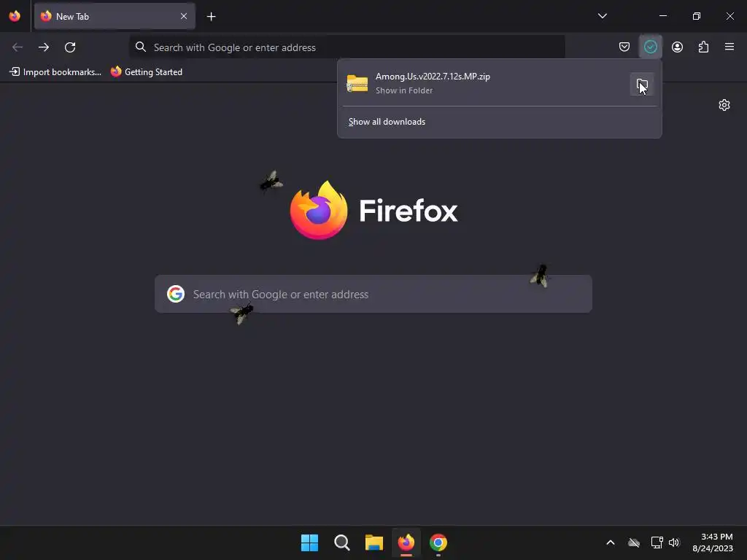Image resolution: width=747 pixels, height=560 pixels.
Task: Click the central Google search box
Action: [373, 294]
